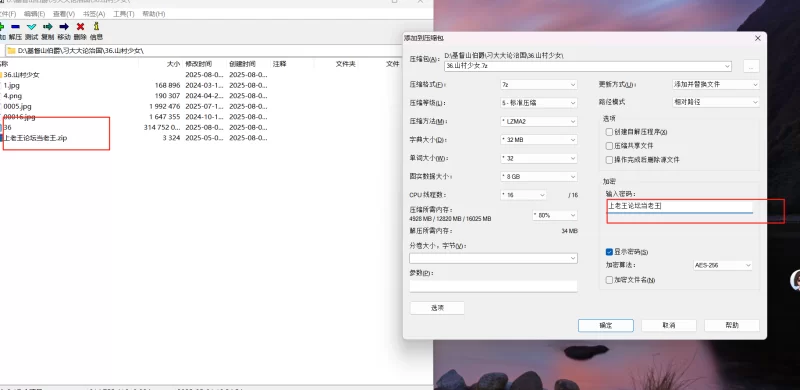The image size is (800, 390).
Task: Click the size value 1 647 355
Action: tap(165, 117)
